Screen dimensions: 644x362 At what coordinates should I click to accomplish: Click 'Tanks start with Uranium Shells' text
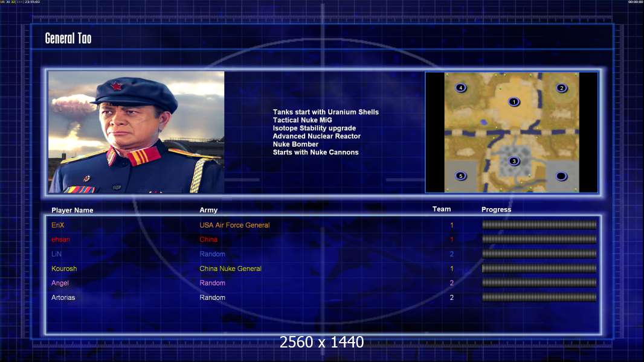click(x=326, y=112)
